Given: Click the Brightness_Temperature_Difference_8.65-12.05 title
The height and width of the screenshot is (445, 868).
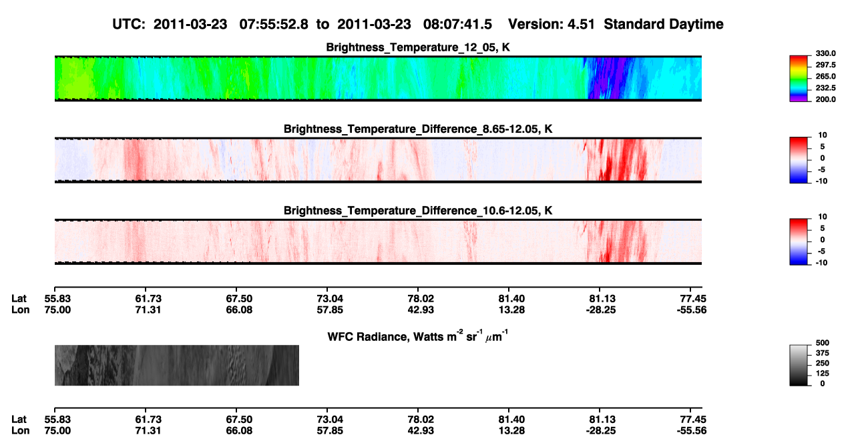Looking at the screenshot, I should (419, 129).
